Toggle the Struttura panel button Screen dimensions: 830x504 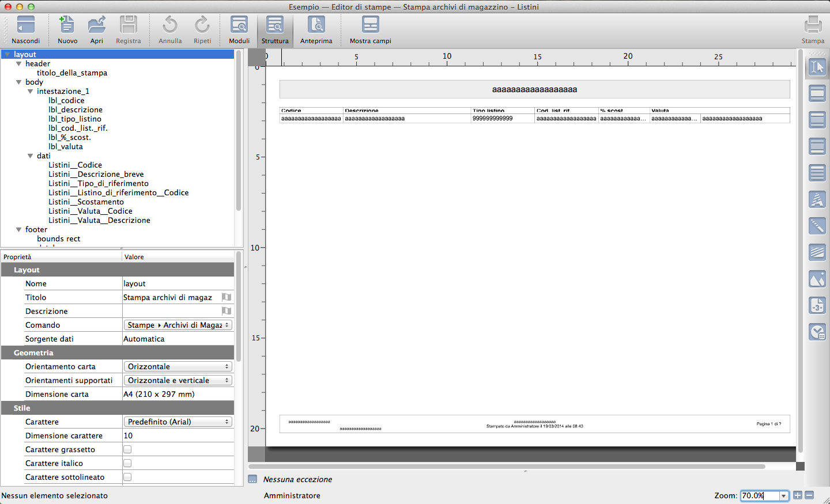click(x=275, y=26)
